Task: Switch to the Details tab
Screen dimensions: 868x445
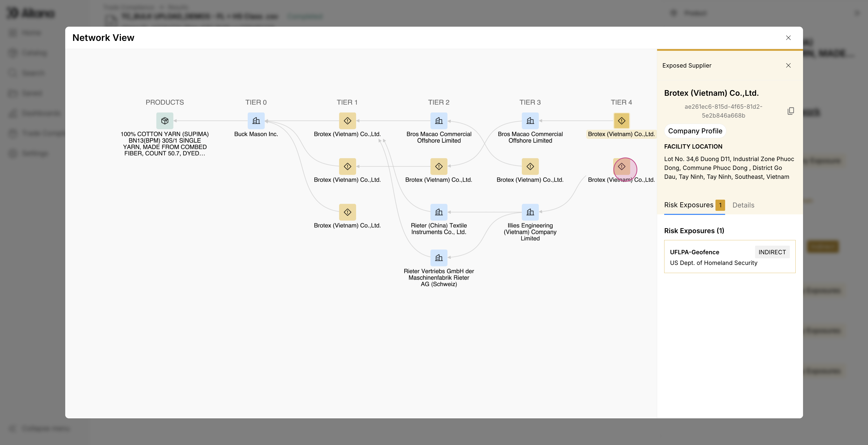Action: pos(743,205)
